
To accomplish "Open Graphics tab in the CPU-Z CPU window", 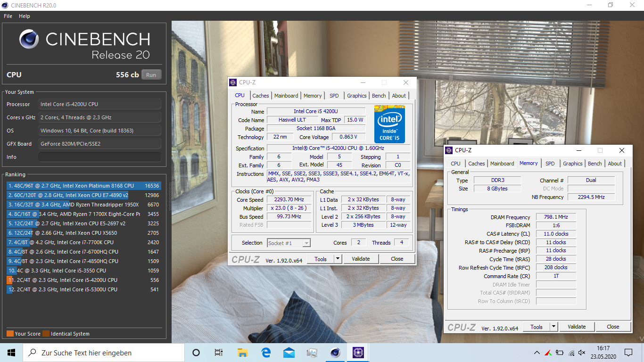I will [x=357, y=96].
